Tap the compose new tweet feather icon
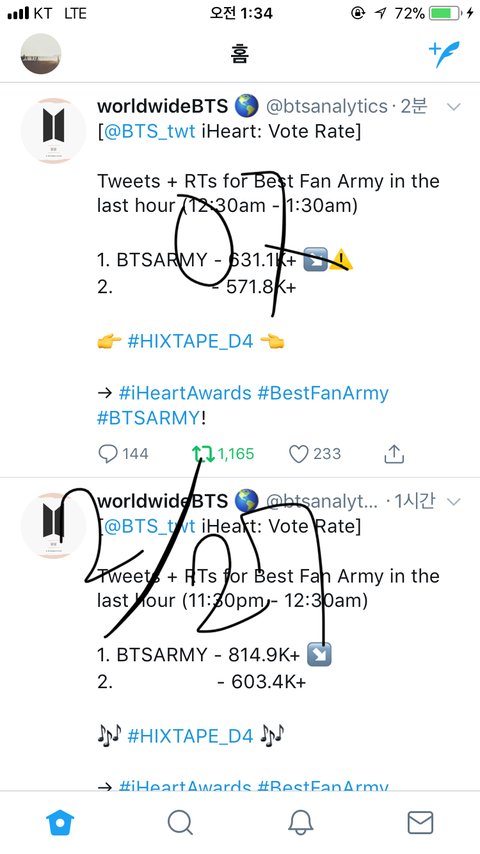The image size is (480, 854). (x=444, y=54)
